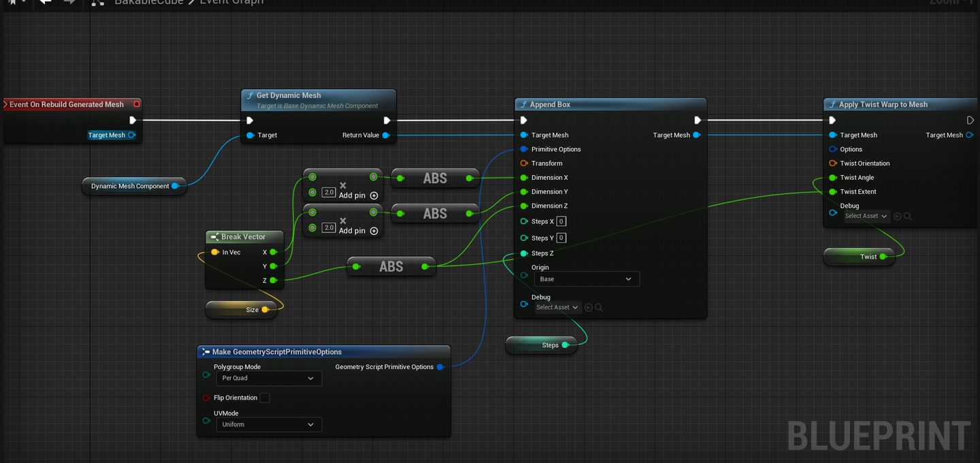Open the Polygroup Mode dropdown showing Per Quad
This screenshot has width=980, height=463.
point(268,379)
